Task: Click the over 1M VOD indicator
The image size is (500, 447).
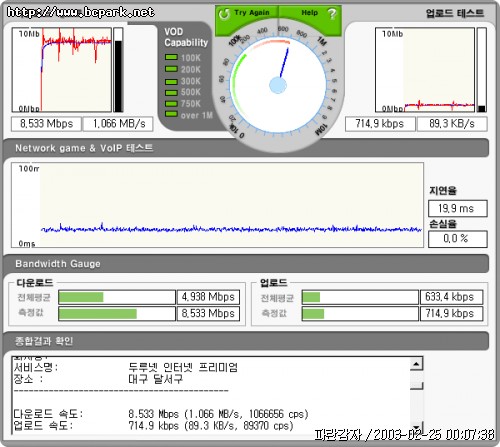Action: coord(171,114)
